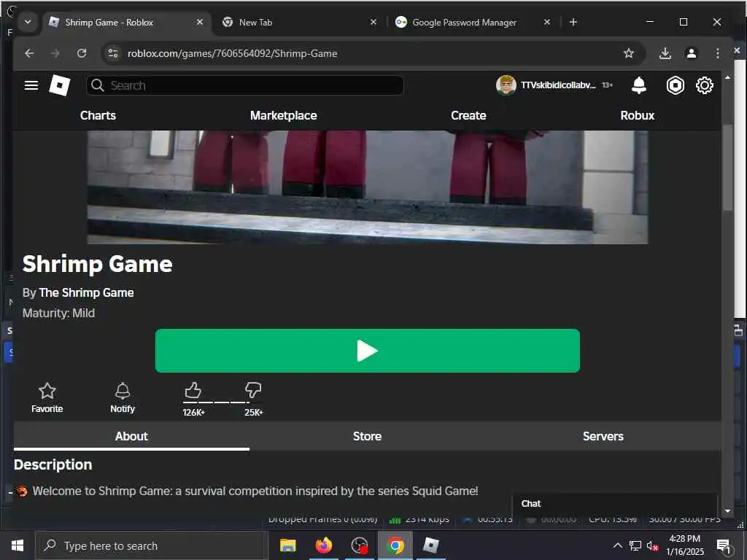Reload the page with refresh icon

[82, 53]
